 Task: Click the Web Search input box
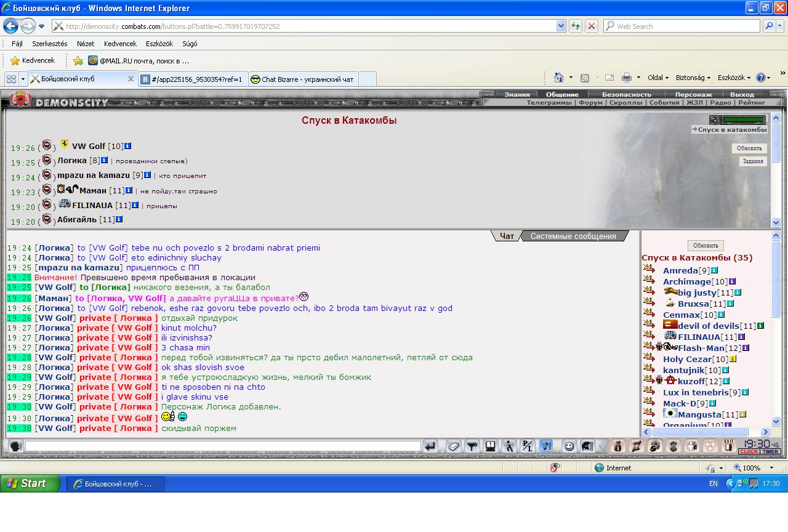(x=681, y=26)
